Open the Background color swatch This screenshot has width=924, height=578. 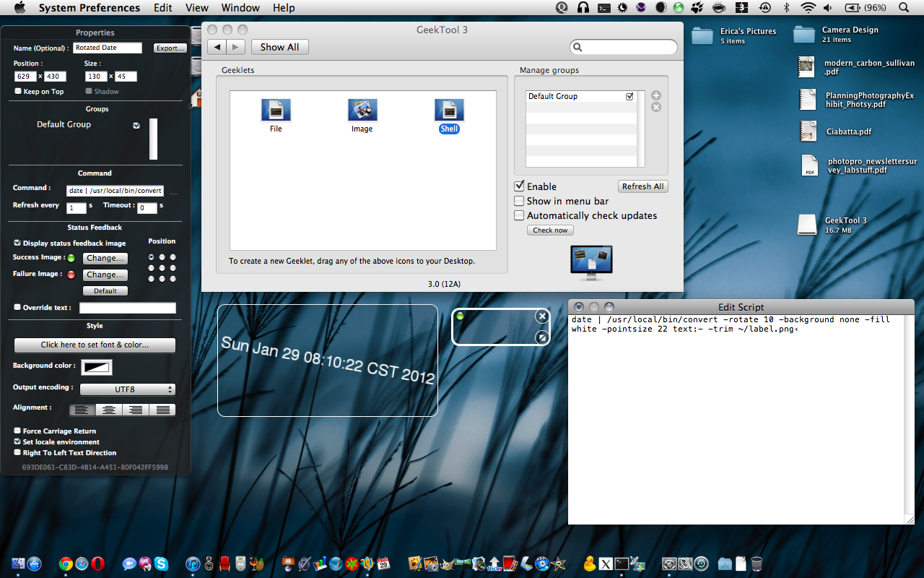(97, 367)
